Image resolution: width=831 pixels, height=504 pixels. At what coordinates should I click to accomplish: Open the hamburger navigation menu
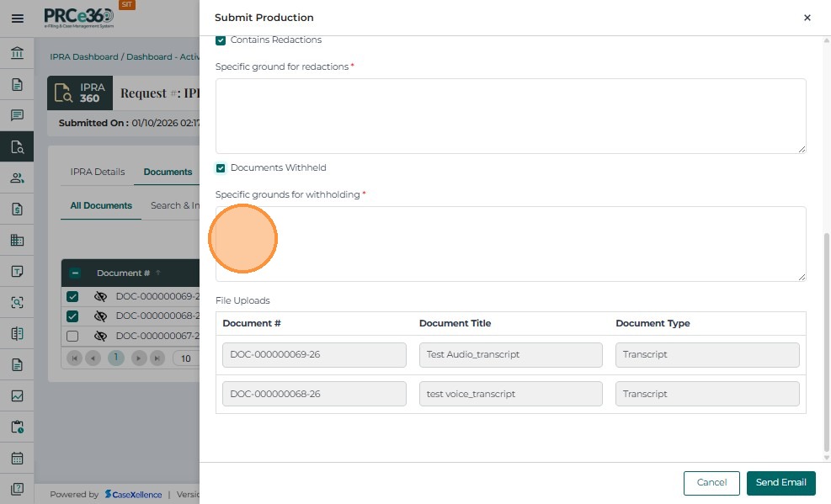tap(17, 18)
